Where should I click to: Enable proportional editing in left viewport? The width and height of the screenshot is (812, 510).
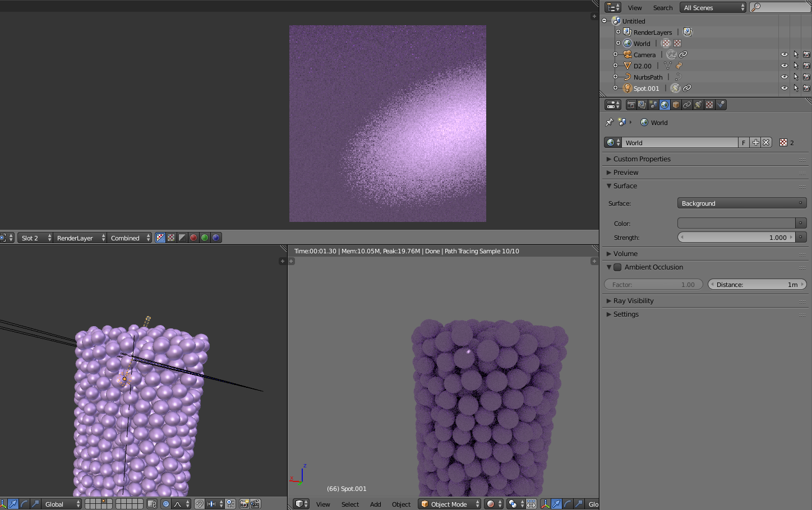coord(166,504)
